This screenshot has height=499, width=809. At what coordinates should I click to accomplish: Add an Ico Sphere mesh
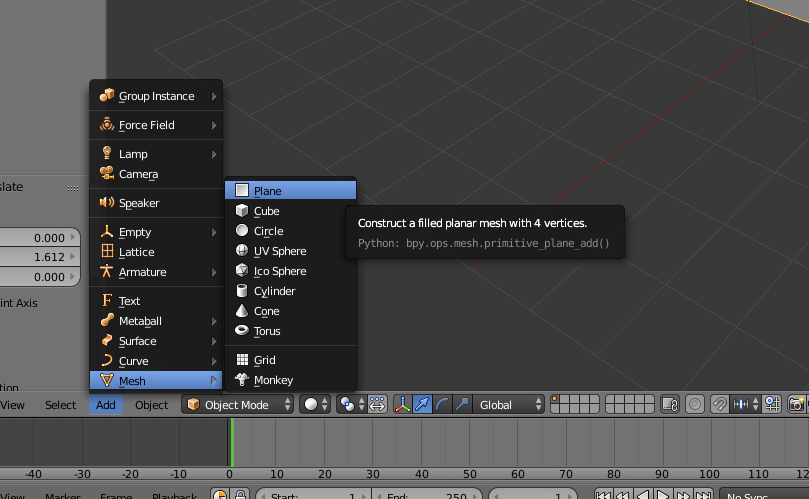[290, 271]
